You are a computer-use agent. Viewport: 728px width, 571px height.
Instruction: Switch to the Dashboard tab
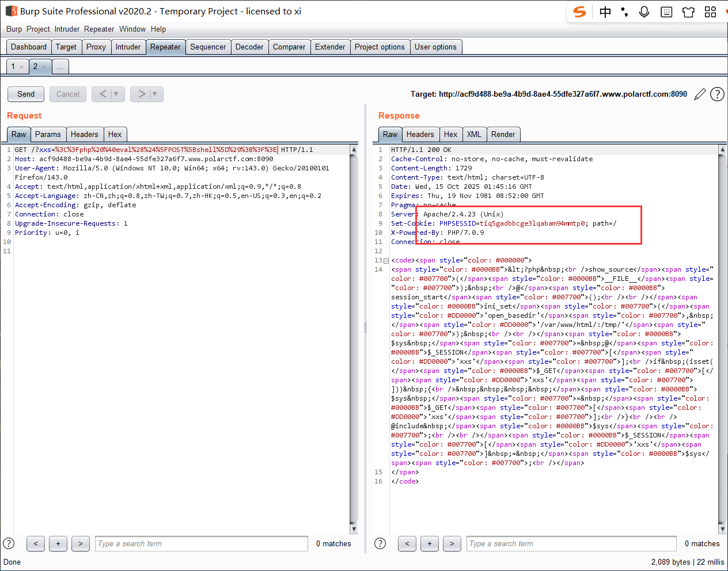pos(29,47)
